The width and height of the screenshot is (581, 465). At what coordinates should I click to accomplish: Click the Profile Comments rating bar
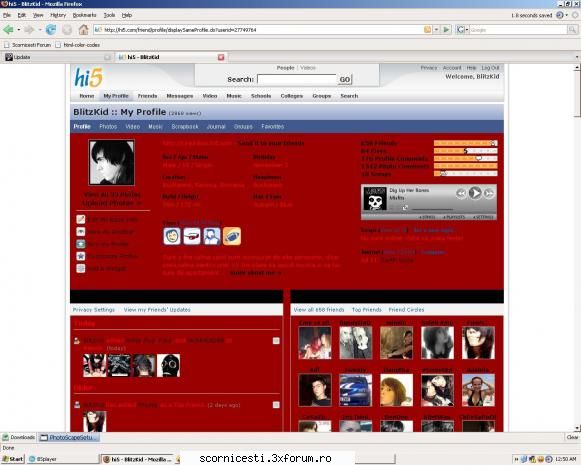465,159
